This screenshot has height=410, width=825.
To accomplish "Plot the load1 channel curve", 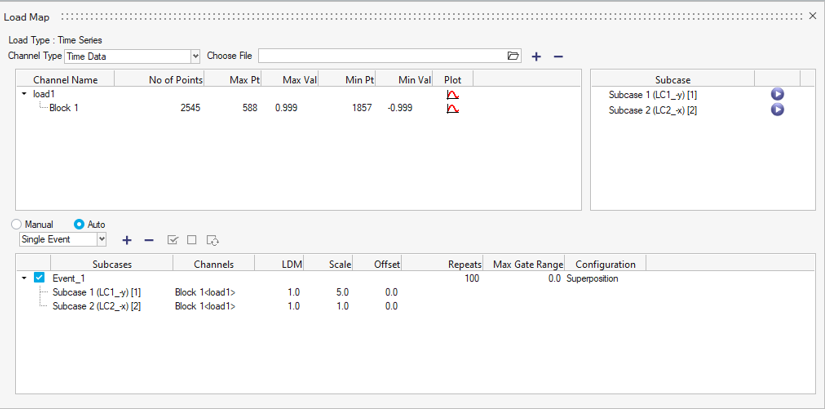I will (453, 94).
